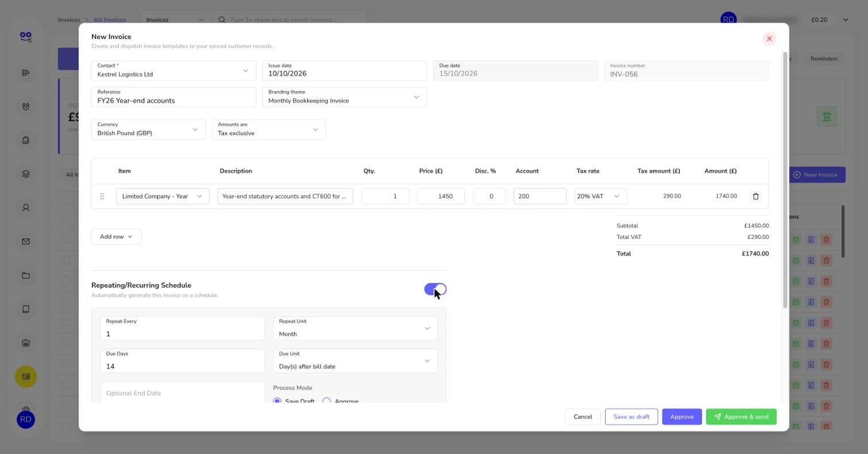
Task: Click the app logo at the sidebar top
Action: coord(26,37)
